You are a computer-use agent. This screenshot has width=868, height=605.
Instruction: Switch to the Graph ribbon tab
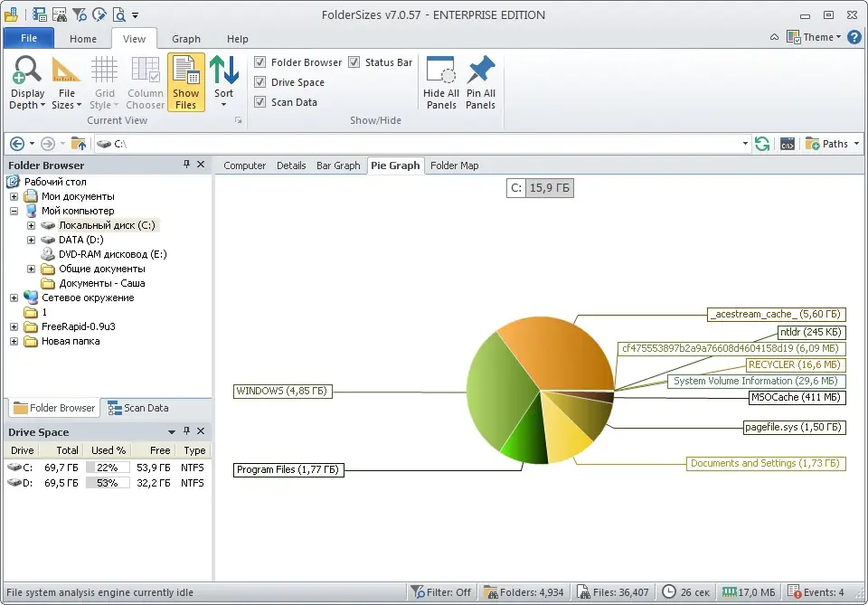(x=186, y=39)
